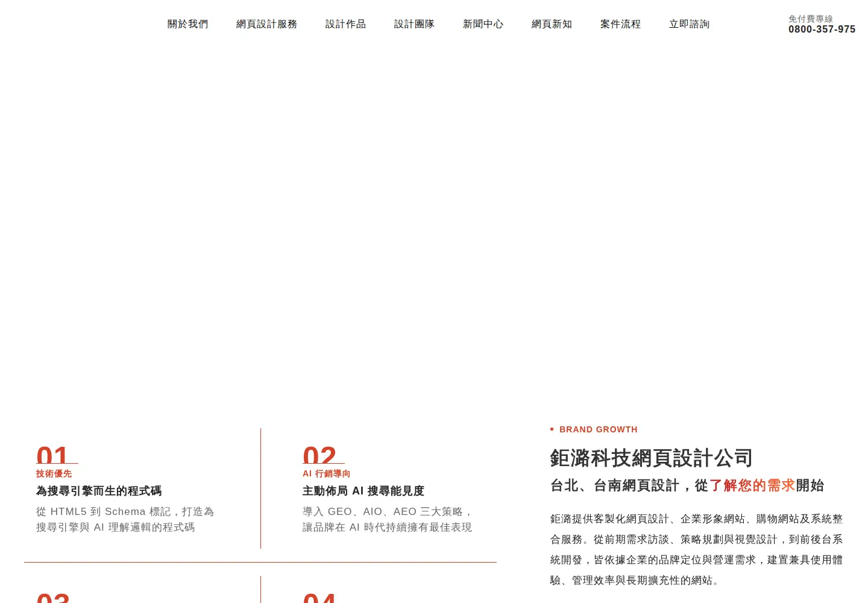868x603 pixels.
Task: Click the toll-free number 0800-357-975
Action: pos(822,30)
